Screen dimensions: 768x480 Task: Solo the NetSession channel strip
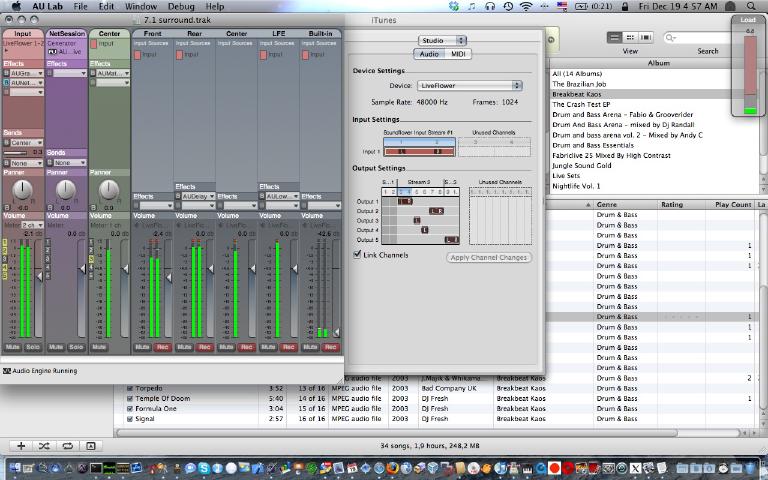76,347
